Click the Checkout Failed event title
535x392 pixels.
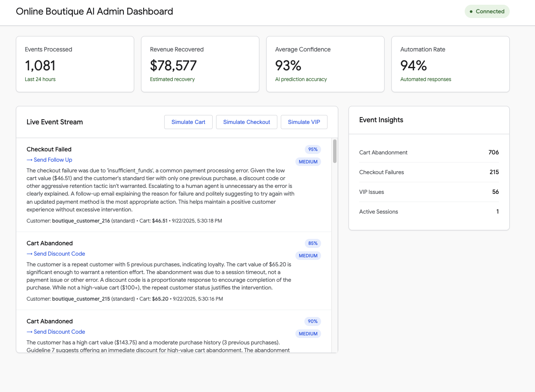49,150
